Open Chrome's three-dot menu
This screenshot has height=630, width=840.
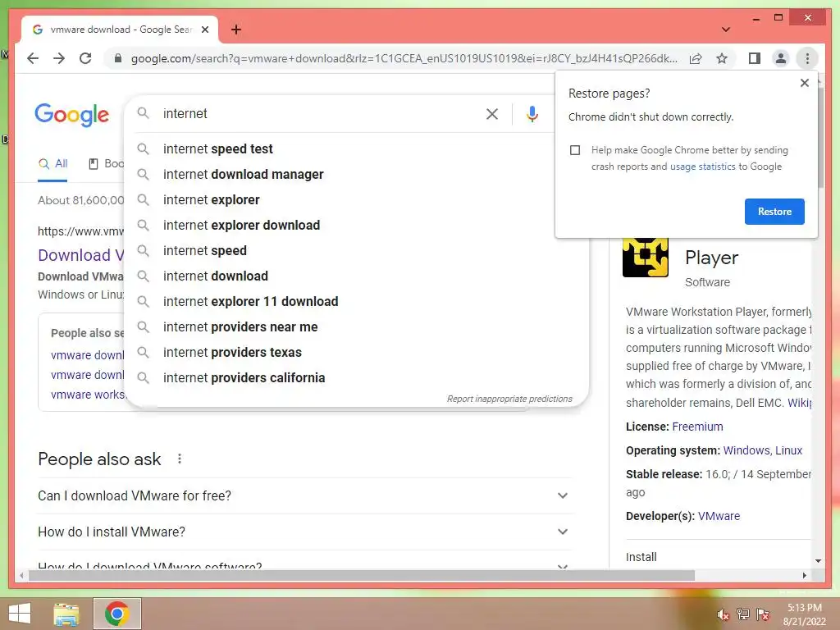[807, 58]
